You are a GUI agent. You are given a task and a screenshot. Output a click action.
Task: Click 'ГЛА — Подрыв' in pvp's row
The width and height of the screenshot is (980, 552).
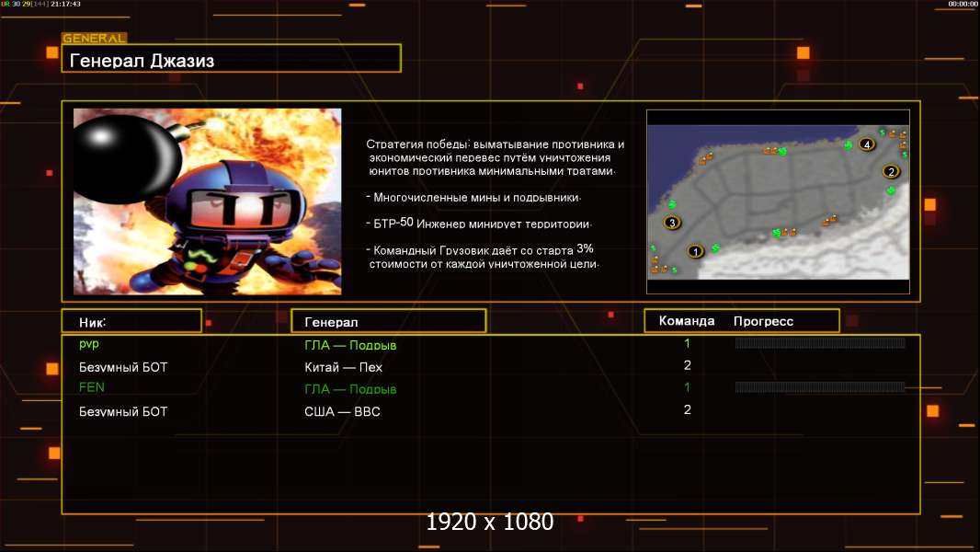pos(350,345)
